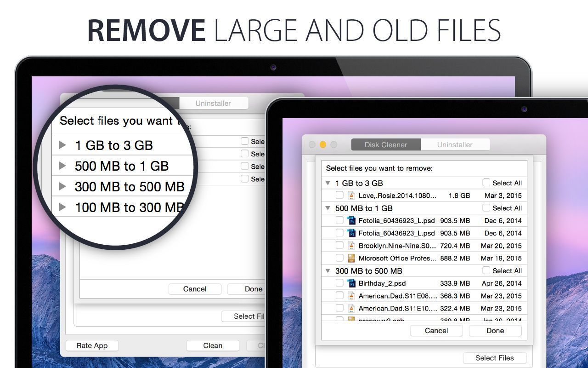
Task: Tick the checkbox for Love,.Rosie.2014 file
Action: point(339,195)
